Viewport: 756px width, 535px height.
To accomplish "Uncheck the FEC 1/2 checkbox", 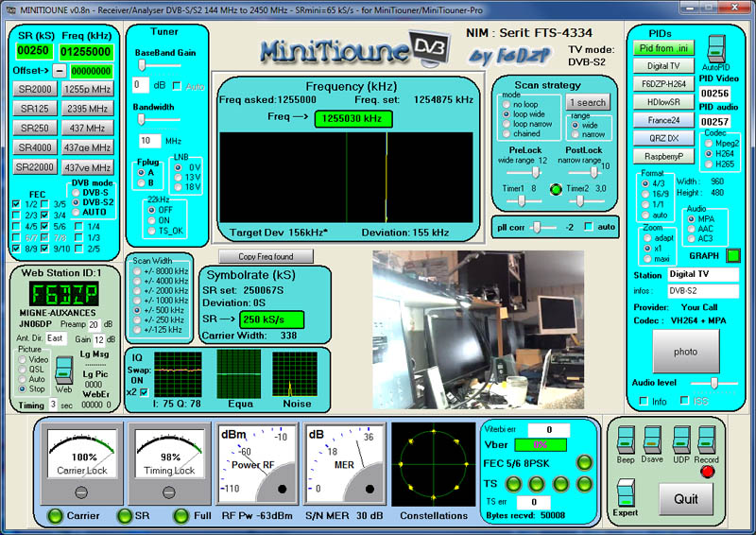I will click(x=16, y=204).
